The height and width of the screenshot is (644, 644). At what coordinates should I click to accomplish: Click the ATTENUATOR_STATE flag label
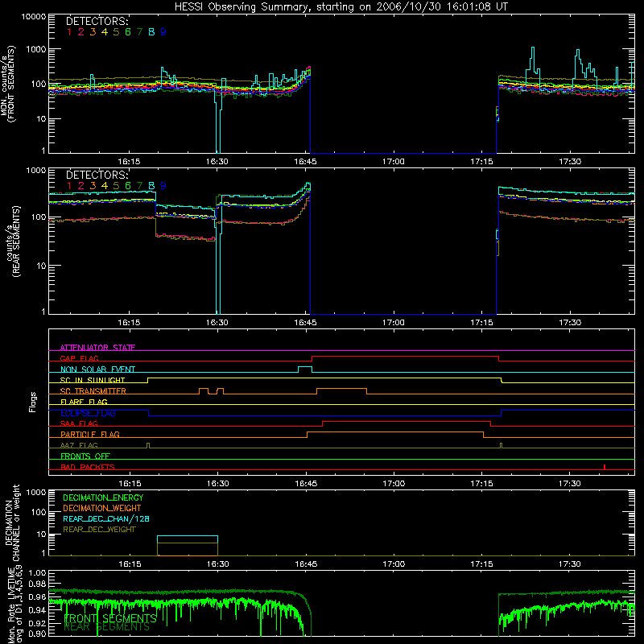(97, 348)
